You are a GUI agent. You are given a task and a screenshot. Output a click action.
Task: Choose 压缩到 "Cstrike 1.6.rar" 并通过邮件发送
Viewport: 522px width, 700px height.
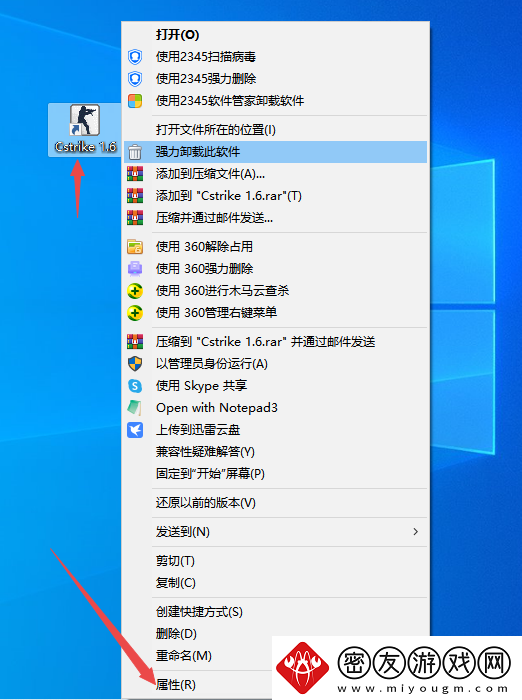tap(276, 342)
